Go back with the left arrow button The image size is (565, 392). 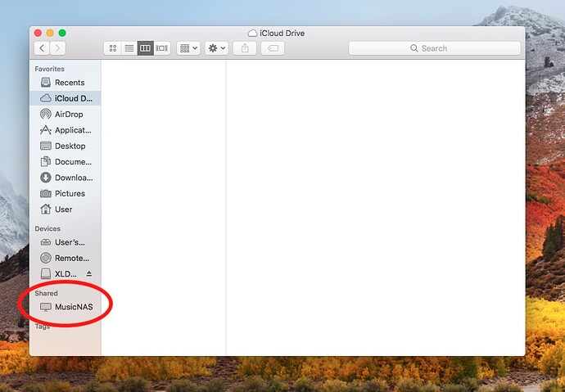tap(42, 48)
